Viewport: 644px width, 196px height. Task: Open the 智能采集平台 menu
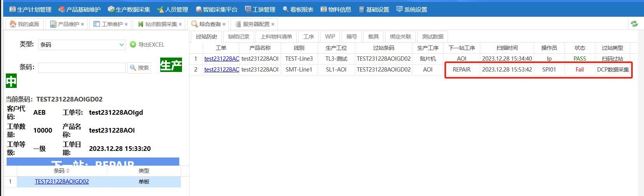click(x=216, y=9)
